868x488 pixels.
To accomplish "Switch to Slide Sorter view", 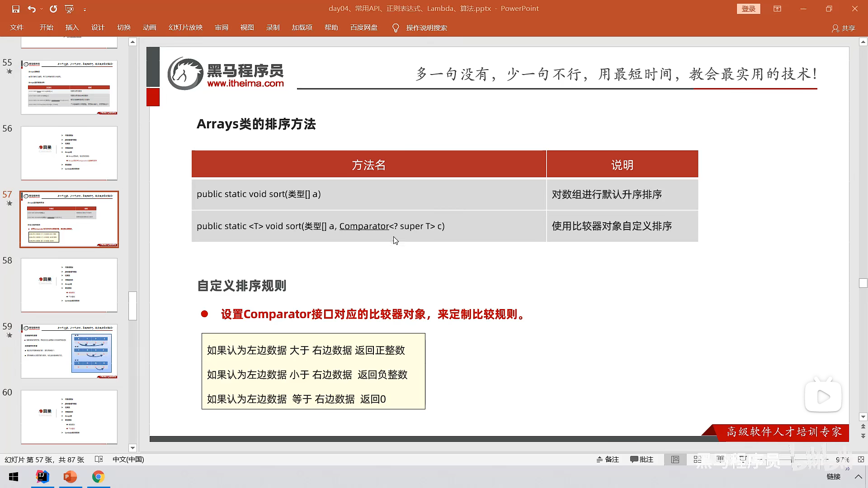I will point(698,460).
